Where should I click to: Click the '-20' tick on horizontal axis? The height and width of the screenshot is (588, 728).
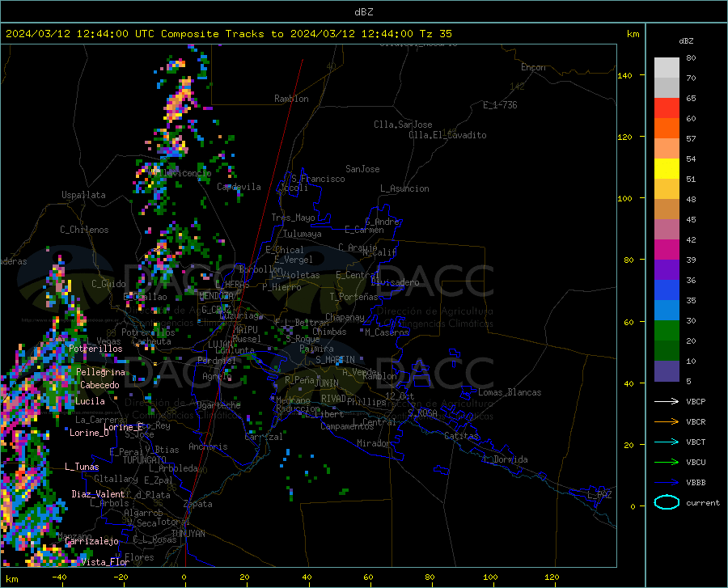point(121,577)
